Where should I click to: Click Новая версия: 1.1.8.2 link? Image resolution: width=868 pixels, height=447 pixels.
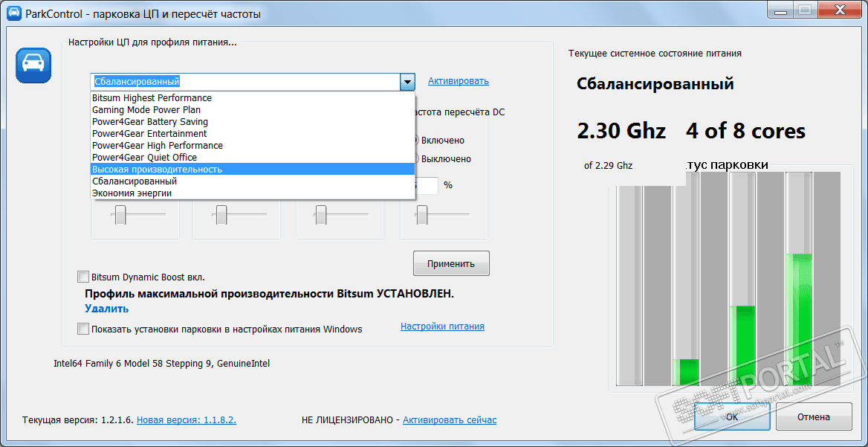click(x=187, y=420)
